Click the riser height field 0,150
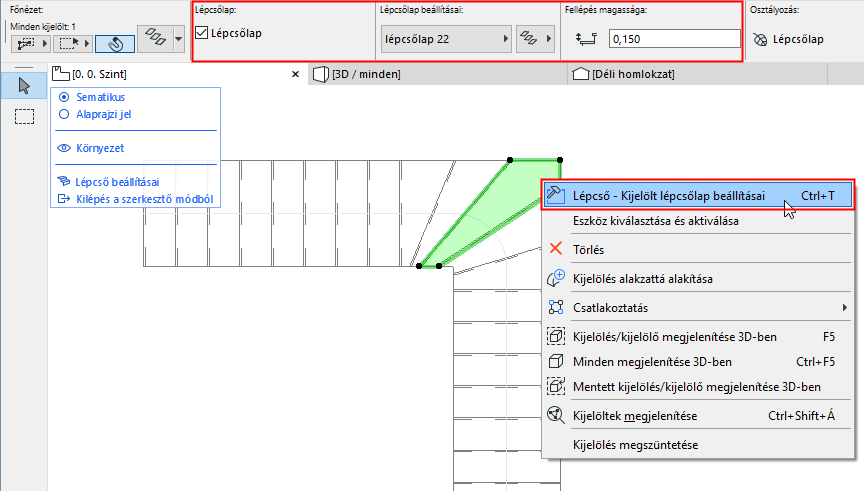The height and width of the screenshot is (491, 864). tap(674, 39)
